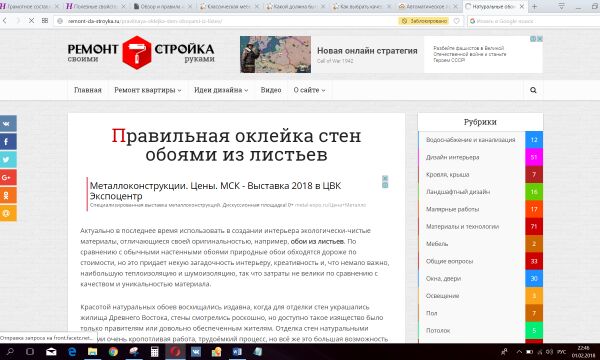Open the site search magnifier

(533, 90)
